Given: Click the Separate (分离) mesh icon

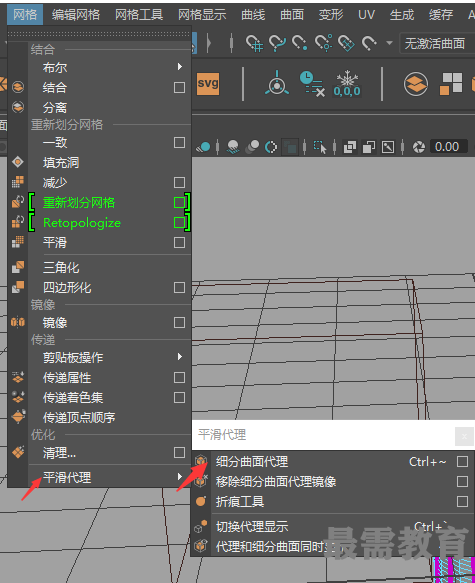Looking at the screenshot, I should tap(18, 107).
